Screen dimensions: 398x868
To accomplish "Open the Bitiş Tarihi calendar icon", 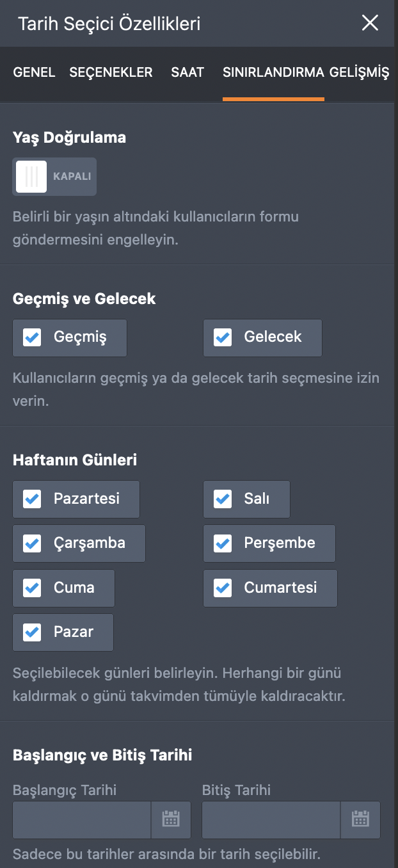I will pyautogui.click(x=360, y=819).
